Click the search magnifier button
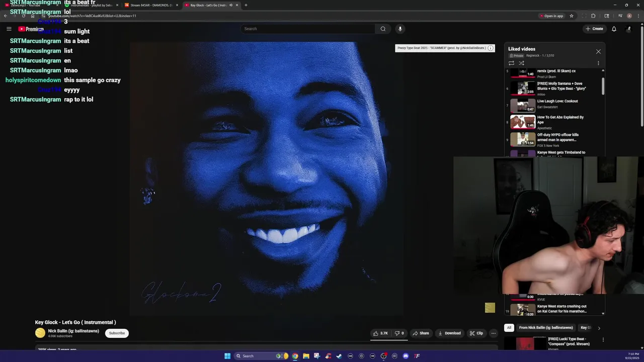The image size is (644, 362). click(x=383, y=29)
